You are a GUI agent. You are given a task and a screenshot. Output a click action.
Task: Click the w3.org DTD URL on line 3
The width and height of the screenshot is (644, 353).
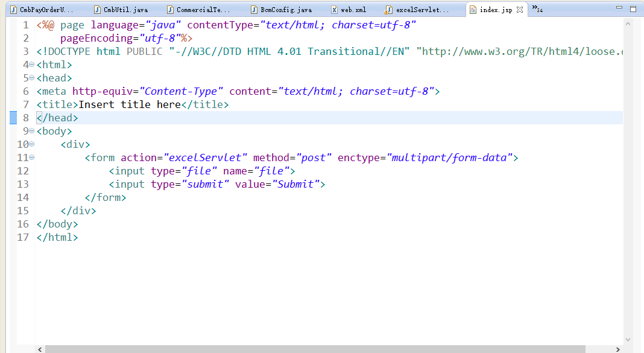tap(520, 51)
